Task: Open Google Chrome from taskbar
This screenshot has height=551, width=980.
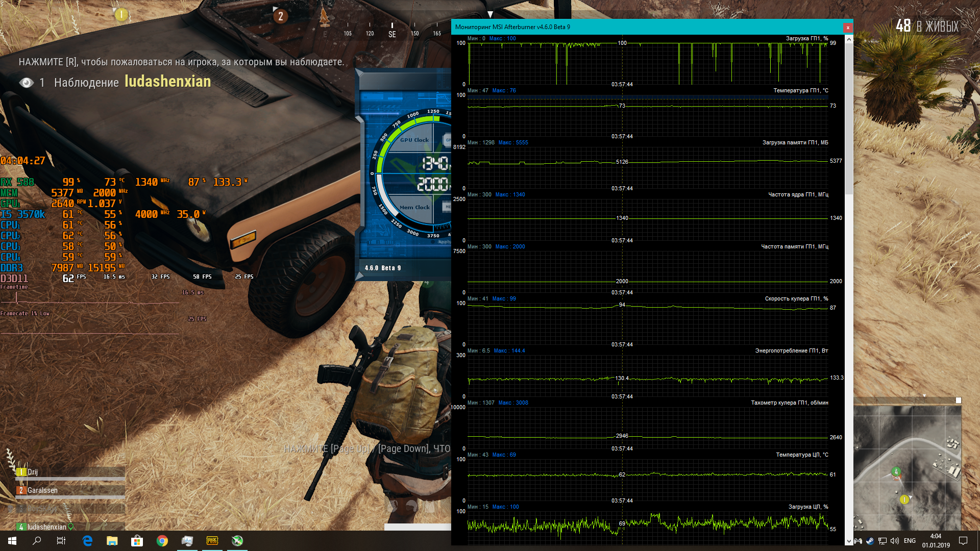Action: [162, 541]
